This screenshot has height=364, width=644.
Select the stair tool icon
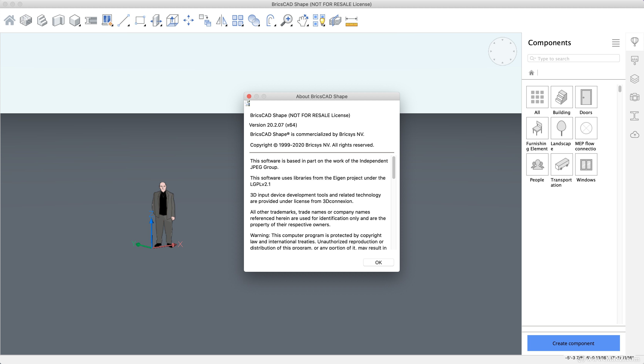click(x=42, y=20)
